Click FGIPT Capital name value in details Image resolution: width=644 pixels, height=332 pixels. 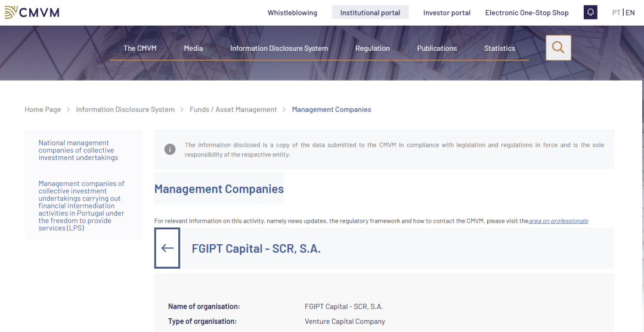[344, 306]
